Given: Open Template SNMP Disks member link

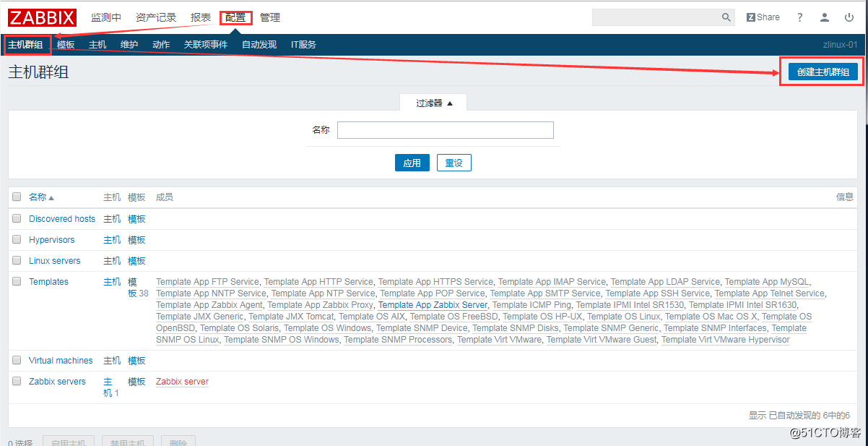Looking at the screenshot, I should [516, 327].
